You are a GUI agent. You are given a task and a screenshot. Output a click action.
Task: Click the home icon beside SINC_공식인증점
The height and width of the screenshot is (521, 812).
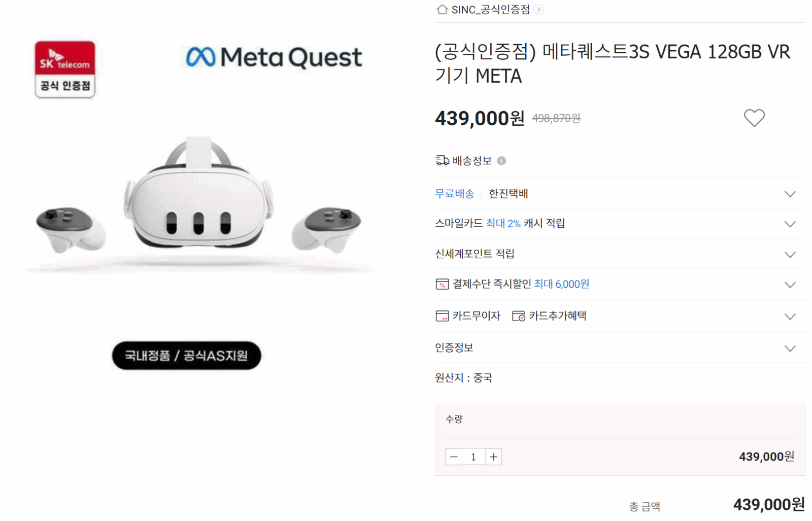[x=442, y=10]
